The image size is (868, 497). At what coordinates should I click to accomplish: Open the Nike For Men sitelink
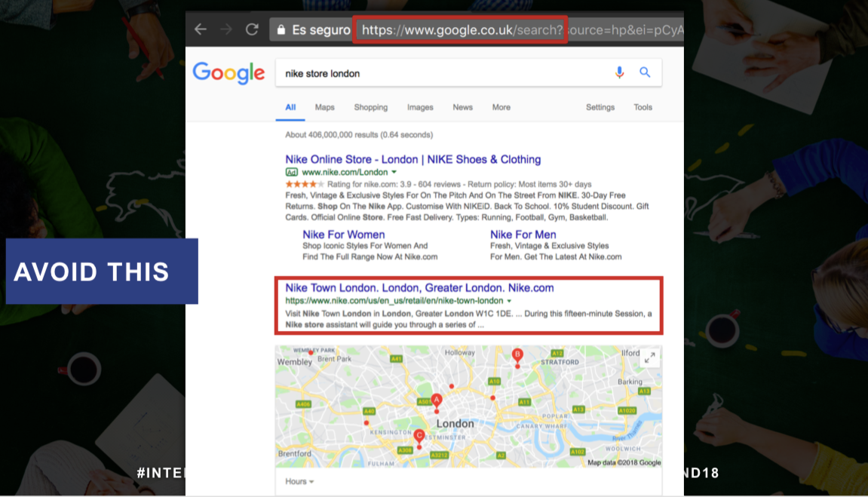tap(523, 235)
